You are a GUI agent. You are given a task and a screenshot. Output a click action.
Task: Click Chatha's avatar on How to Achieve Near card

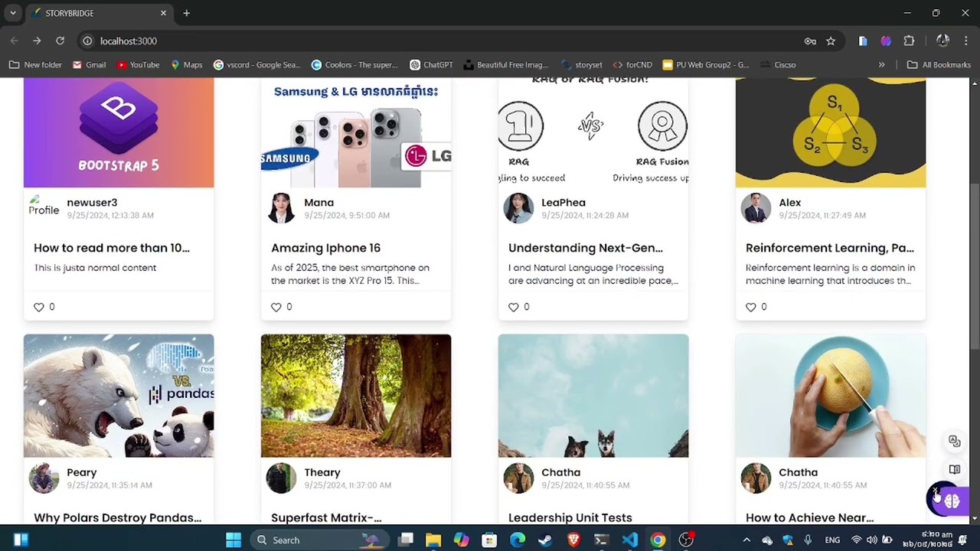tap(756, 478)
